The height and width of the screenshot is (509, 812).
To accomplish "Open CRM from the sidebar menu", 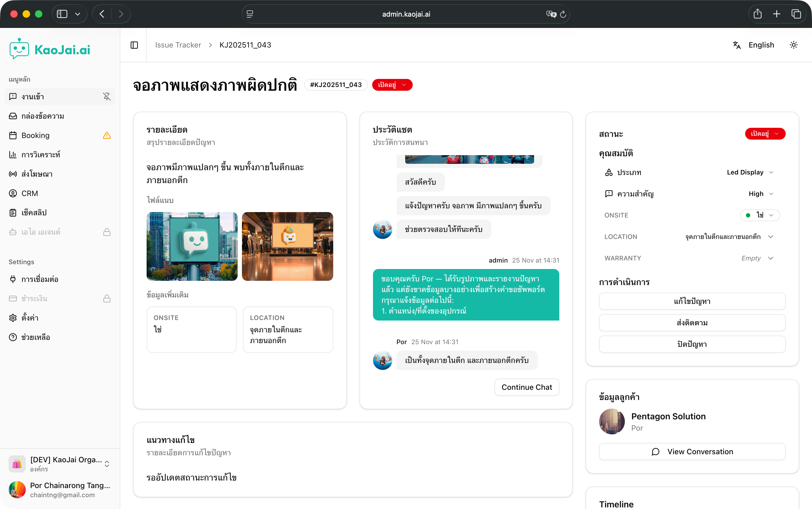I will tap(30, 193).
